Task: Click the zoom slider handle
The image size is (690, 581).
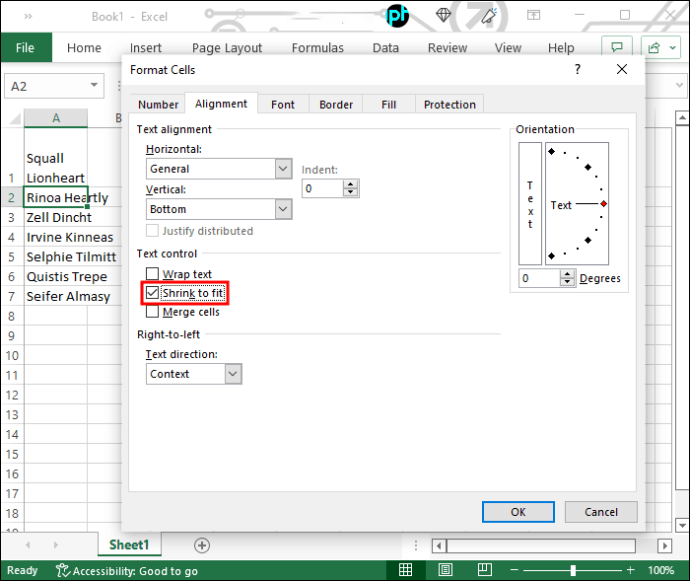Action: [573, 570]
